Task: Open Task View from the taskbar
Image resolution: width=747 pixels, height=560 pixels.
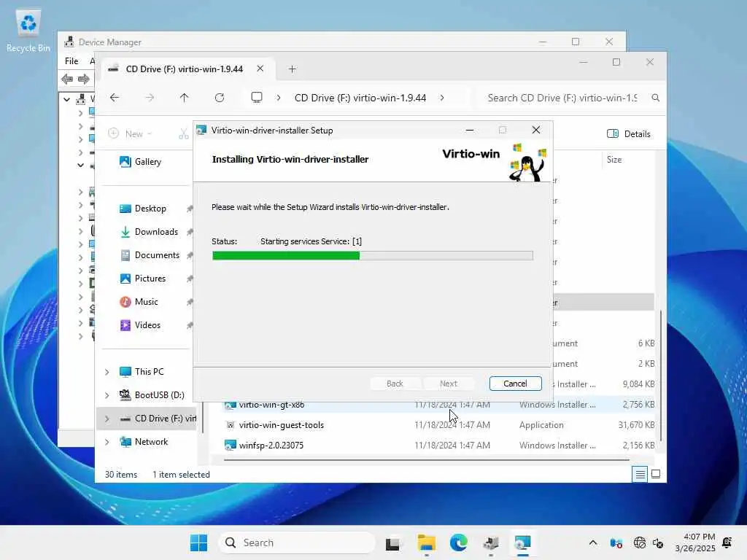Action: 392,542
